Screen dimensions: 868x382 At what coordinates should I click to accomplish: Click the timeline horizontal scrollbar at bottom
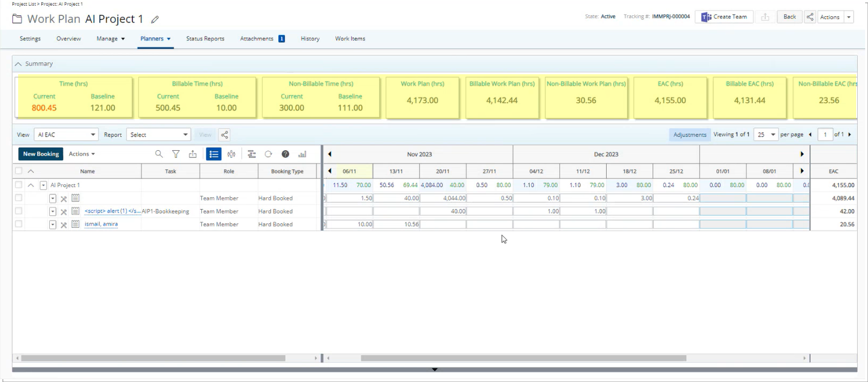tap(523, 358)
